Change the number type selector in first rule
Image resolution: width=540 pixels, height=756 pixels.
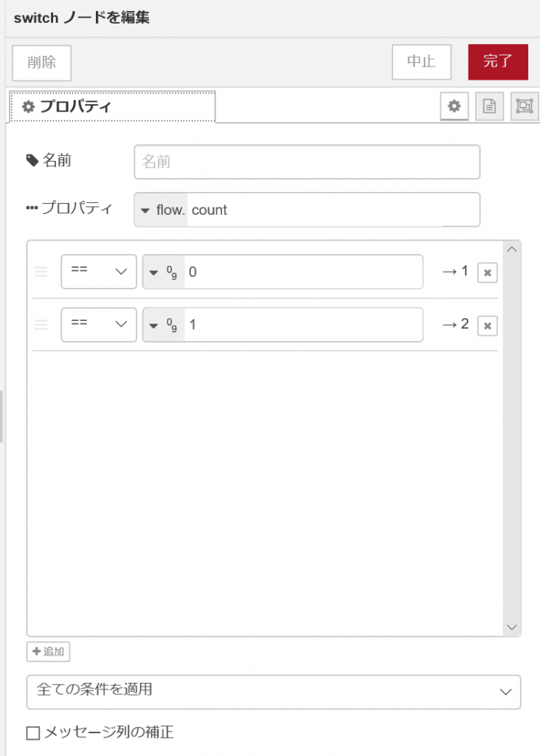pyautogui.click(x=163, y=272)
